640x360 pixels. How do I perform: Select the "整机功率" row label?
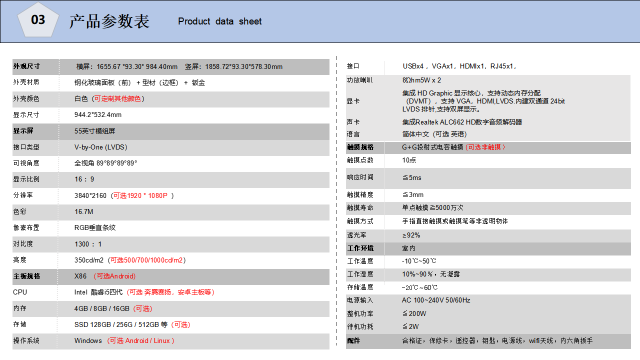pyautogui.click(x=360, y=313)
